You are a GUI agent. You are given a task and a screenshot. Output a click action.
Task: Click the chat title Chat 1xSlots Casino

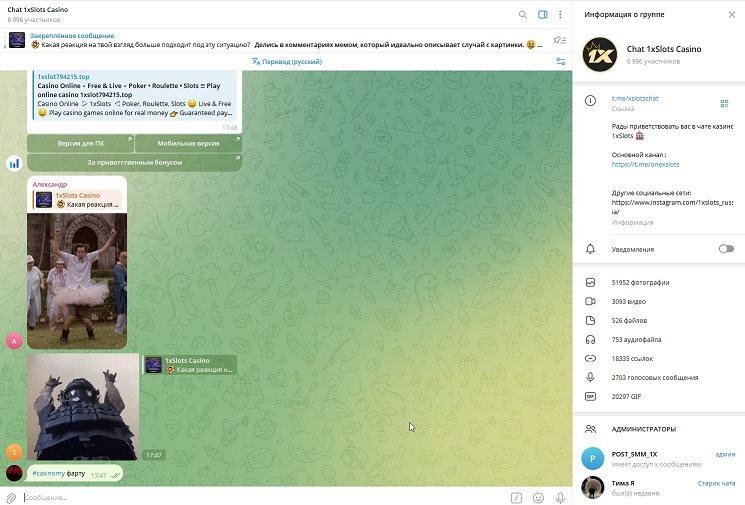pyautogui.click(x=38, y=10)
